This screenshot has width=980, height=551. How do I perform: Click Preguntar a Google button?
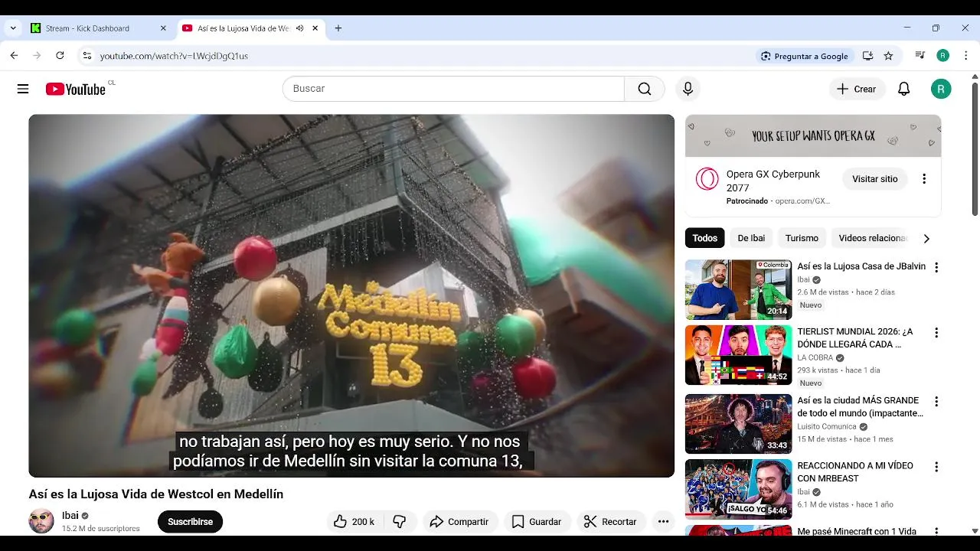pyautogui.click(x=804, y=56)
